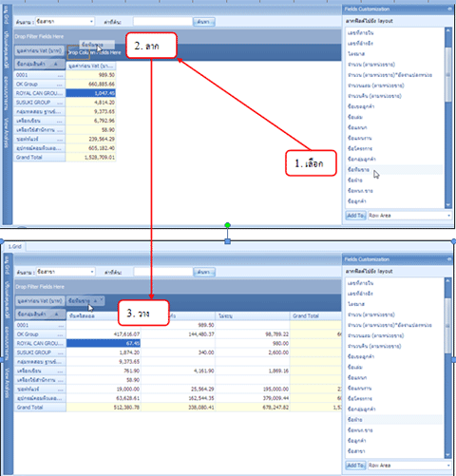Viewport: 456px width, 476px height.
Task: Select the 239,564.29 cell
Action: pos(91,139)
